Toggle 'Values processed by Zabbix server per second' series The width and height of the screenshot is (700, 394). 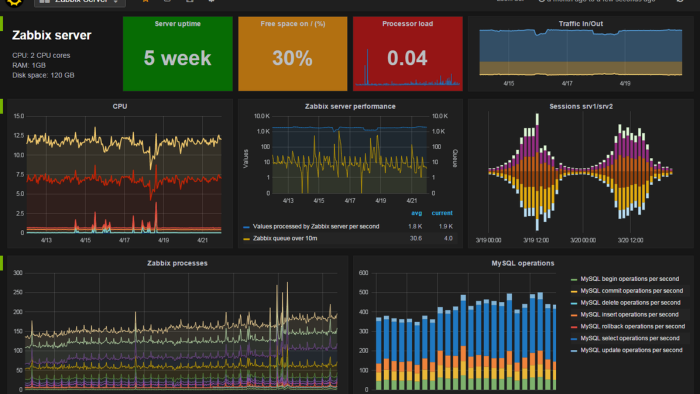(316, 226)
